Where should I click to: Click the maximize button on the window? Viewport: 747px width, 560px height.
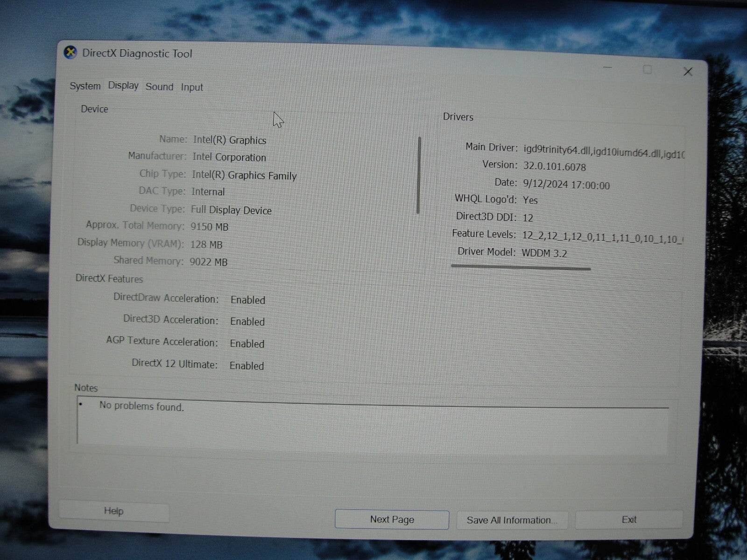coord(648,70)
